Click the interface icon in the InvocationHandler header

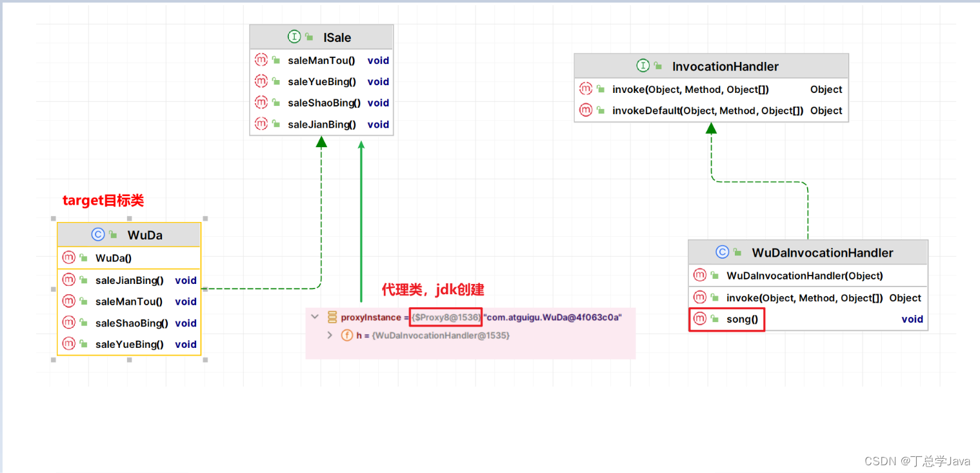click(643, 66)
